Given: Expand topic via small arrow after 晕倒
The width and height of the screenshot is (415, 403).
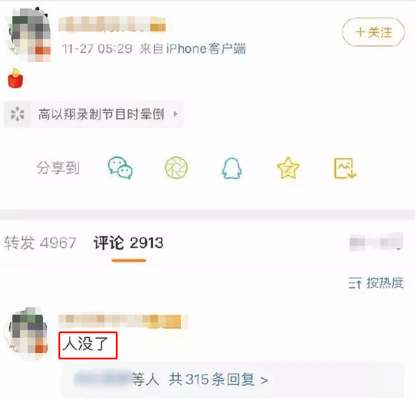Looking at the screenshot, I should tap(175, 114).
